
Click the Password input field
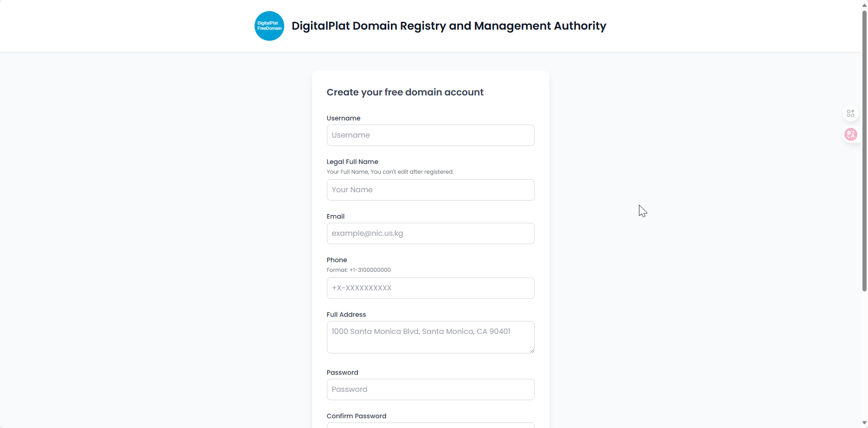[x=430, y=390]
